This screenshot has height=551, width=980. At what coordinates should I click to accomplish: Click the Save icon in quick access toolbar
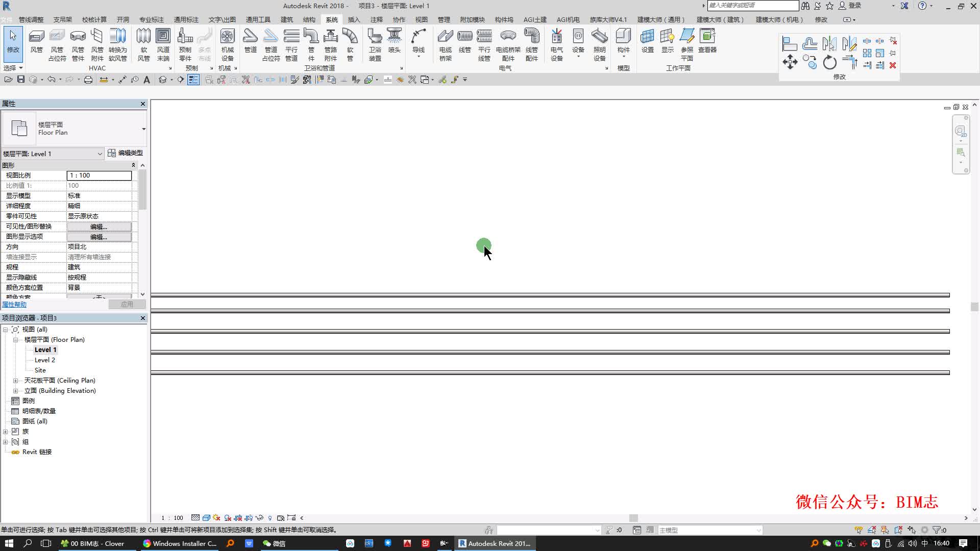coord(21,80)
